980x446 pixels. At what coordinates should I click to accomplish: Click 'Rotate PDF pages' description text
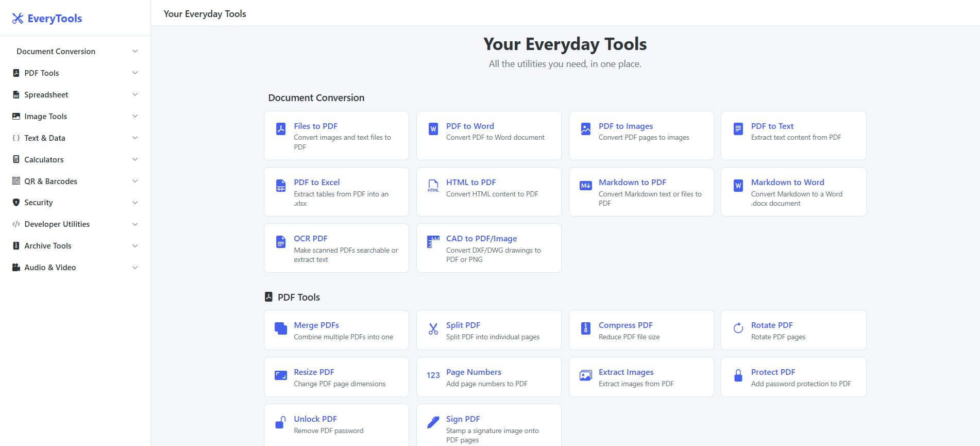click(x=778, y=337)
